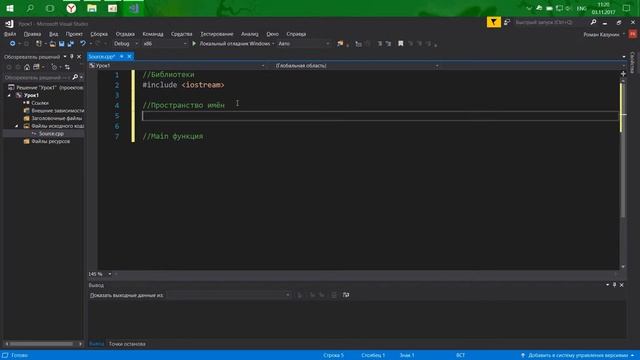This screenshot has width=640, height=360.
Task: Open the Урок1 project scope dropdown
Action: click(177, 66)
